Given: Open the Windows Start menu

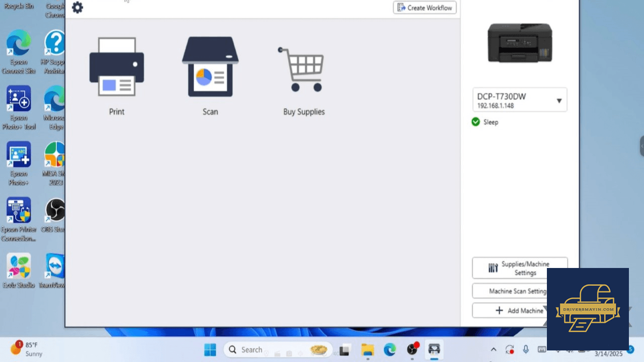Looking at the screenshot, I should click(x=210, y=349).
